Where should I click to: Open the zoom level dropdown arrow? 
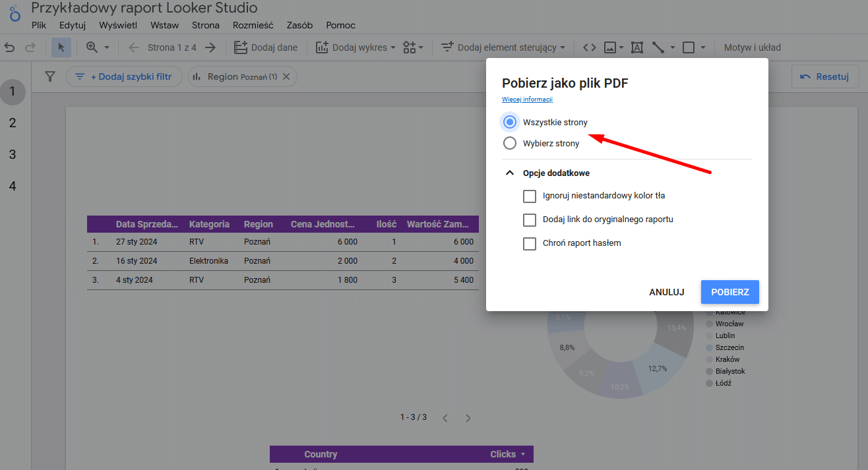tap(107, 47)
